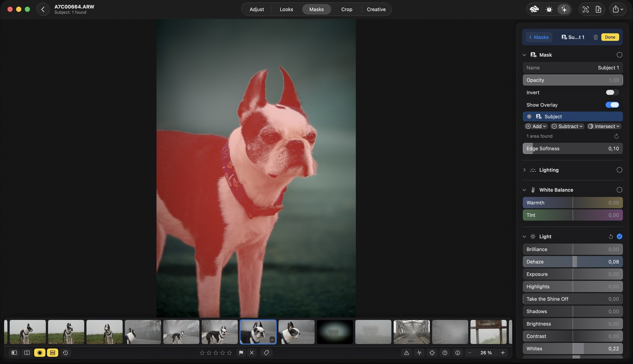
Task: Open the Subtract mask dropdown
Action: pos(567,127)
